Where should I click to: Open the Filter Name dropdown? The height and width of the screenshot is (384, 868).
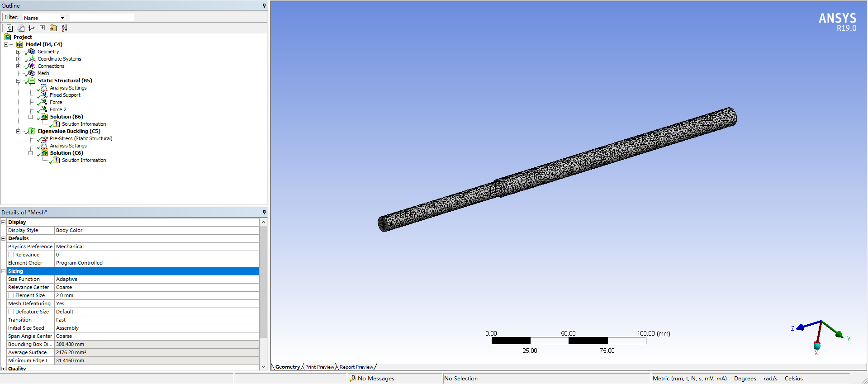click(62, 18)
